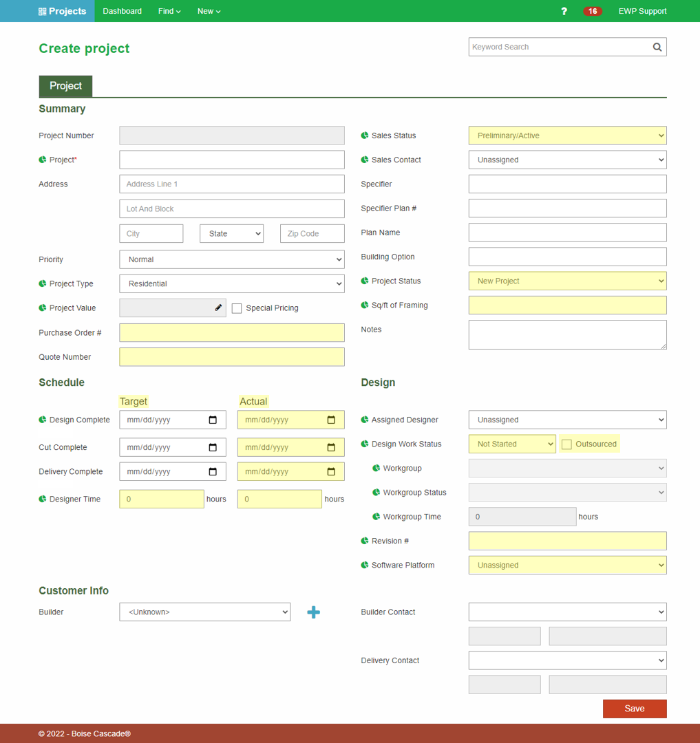Screen dimensions: 700x743
Task: Click the pie icon beside Assigned Designer
Action: pos(365,420)
